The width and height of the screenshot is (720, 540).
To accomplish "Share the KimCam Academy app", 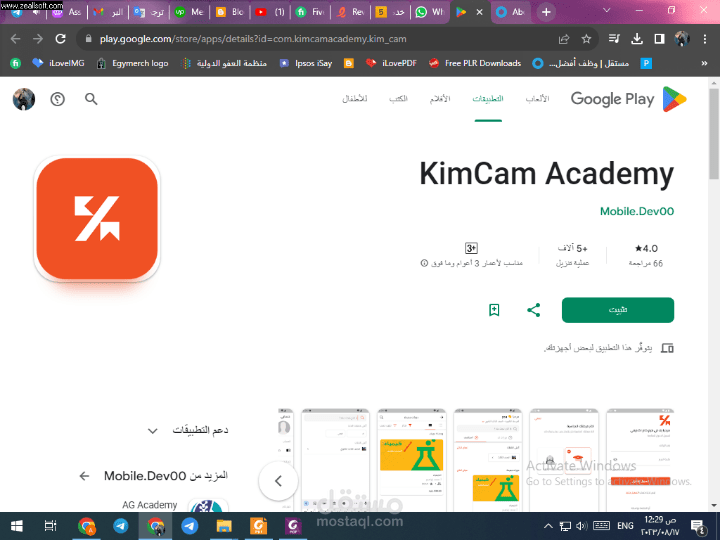I will click(534, 310).
